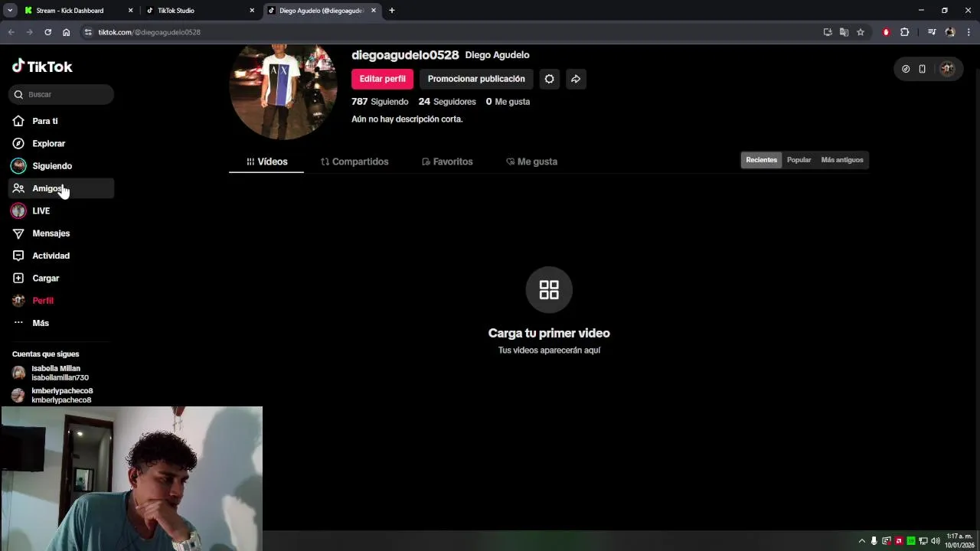Click the coin icon in top-right pill
Viewport: 980px width, 551px height.
point(906,69)
